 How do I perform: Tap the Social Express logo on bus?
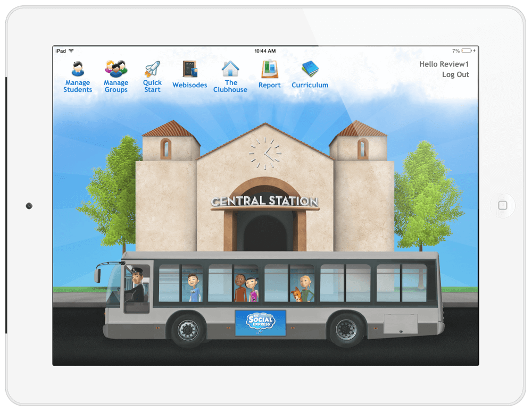pos(261,323)
